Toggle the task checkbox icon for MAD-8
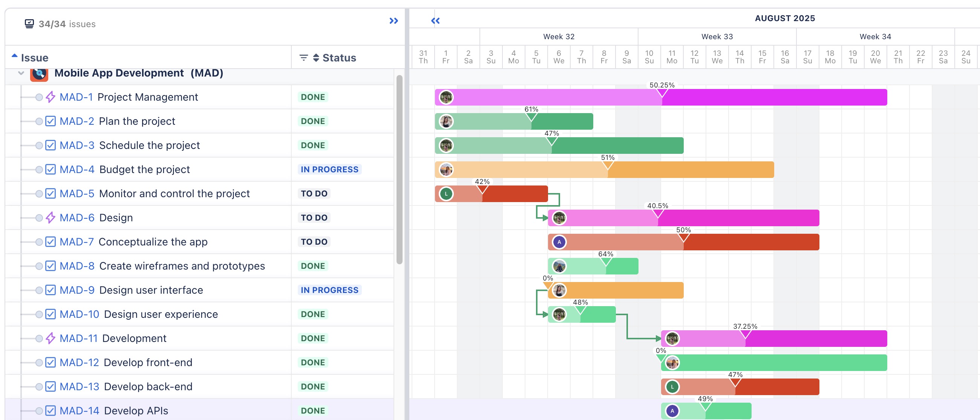980x420 pixels. (x=51, y=266)
